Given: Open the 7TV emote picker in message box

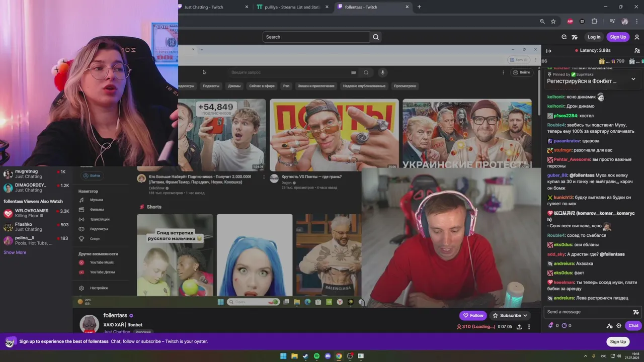Looking at the screenshot, I should (636, 312).
